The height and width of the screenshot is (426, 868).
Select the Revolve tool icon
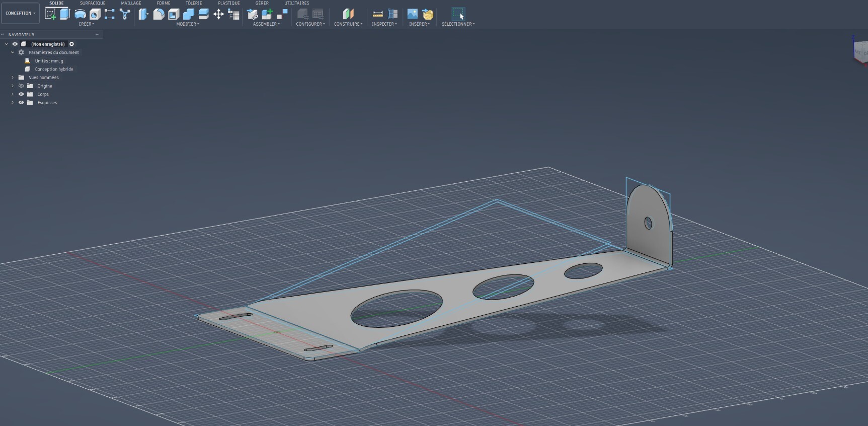click(80, 14)
